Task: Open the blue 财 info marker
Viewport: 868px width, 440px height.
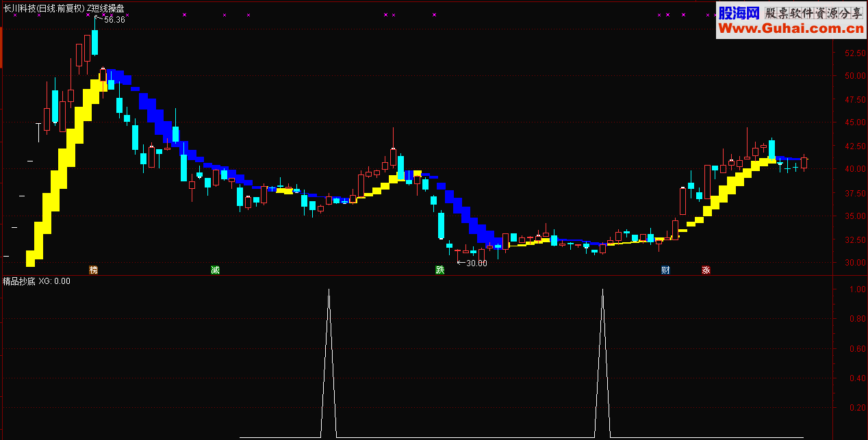Action: coord(665,270)
